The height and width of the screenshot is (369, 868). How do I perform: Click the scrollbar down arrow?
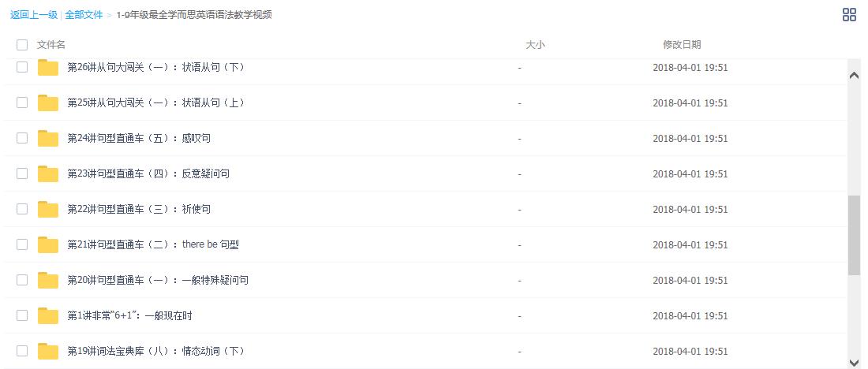[854, 362]
